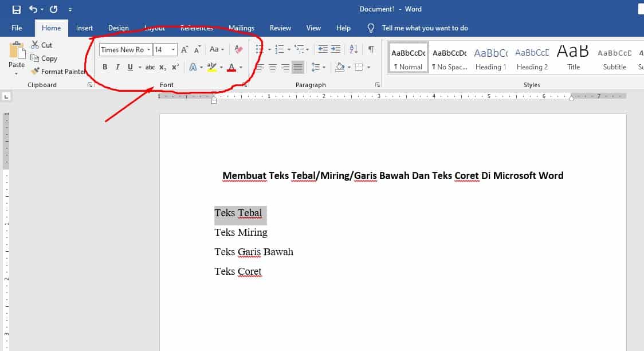Open the font size dropdown
Viewport: 644px width, 351px height.
(174, 50)
